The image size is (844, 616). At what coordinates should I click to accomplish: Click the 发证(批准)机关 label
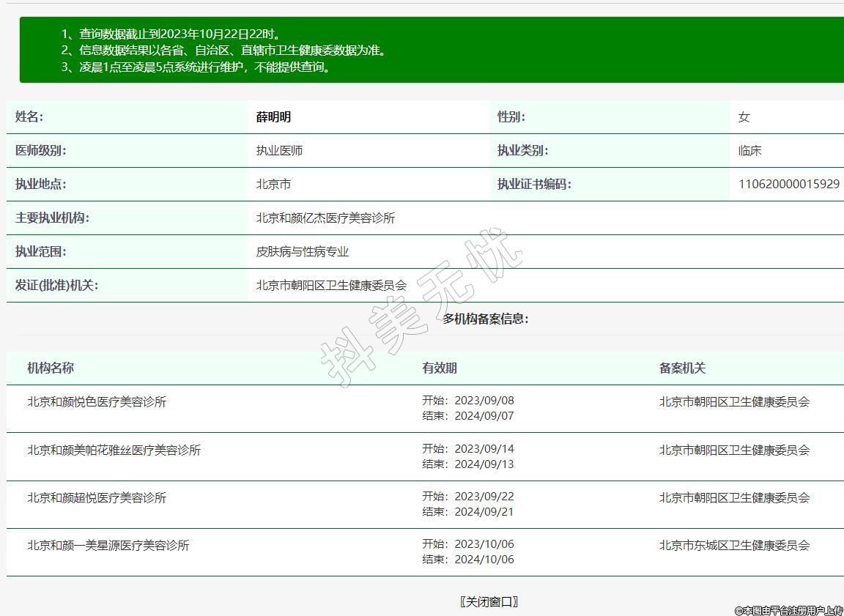click(57, 286)
